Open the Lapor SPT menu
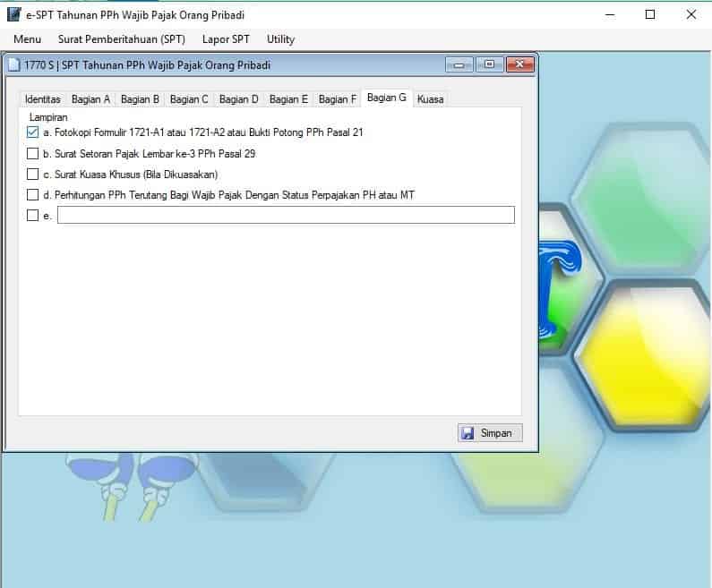The width and height of the screenshot is (712, 588). tap(226, 39)
